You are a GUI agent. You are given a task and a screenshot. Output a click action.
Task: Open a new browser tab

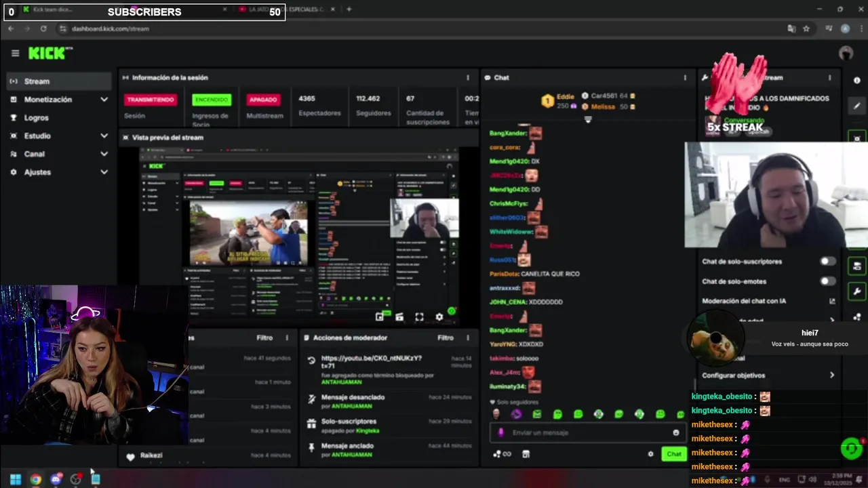349,9
